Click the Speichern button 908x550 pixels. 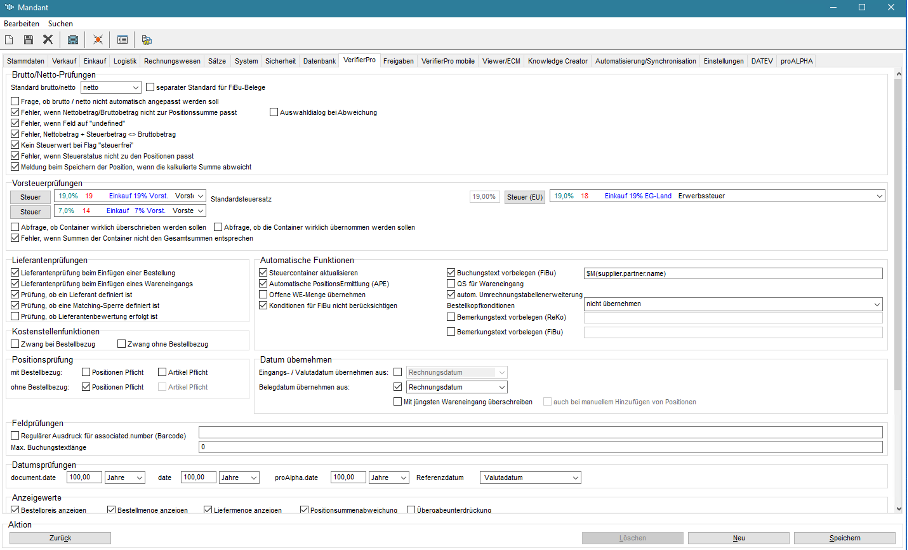[844, 538]
